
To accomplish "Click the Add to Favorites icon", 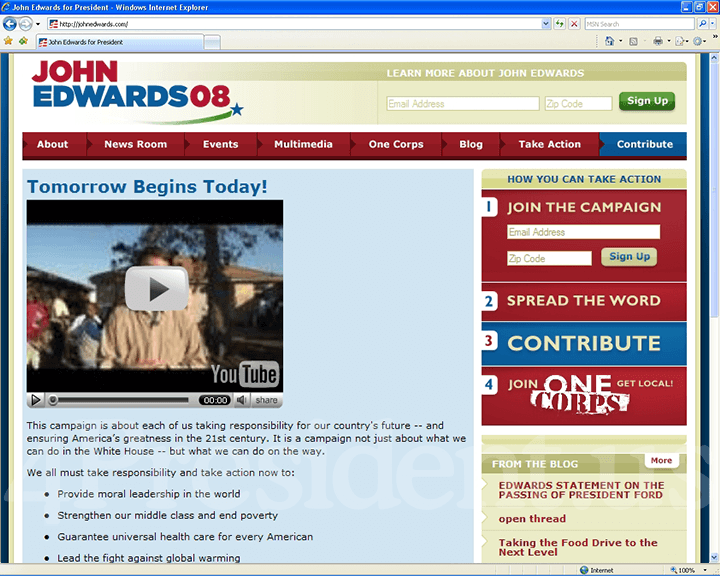I will [x=23, y=41].
